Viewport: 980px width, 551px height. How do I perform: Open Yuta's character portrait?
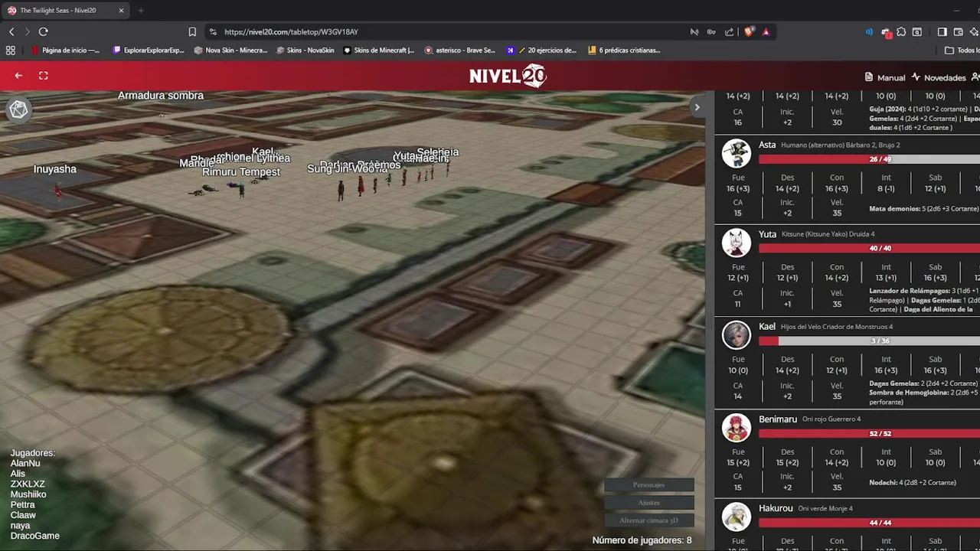737,243
